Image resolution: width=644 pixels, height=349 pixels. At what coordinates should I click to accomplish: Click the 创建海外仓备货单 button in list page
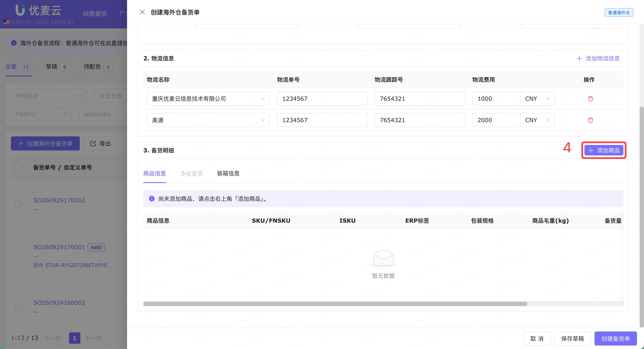45,143
